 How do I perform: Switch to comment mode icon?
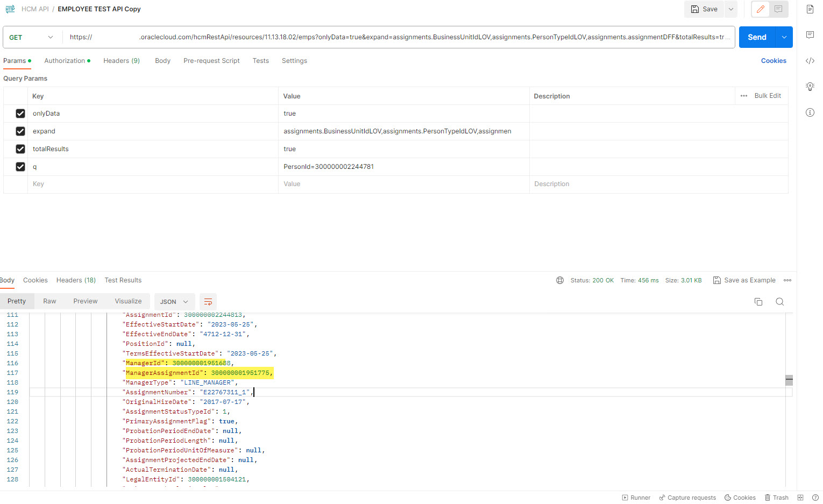pyautogui.click(x=778, y=9)
